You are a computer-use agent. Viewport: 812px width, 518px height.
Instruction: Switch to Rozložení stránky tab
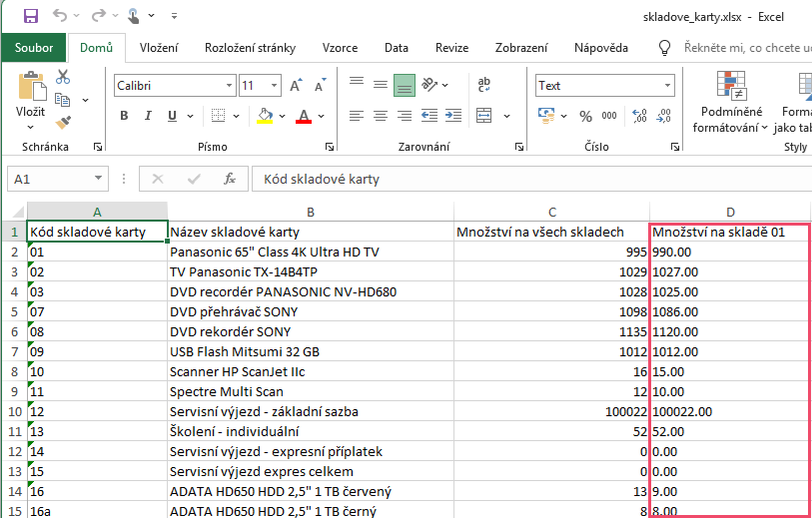coord(250,48)
